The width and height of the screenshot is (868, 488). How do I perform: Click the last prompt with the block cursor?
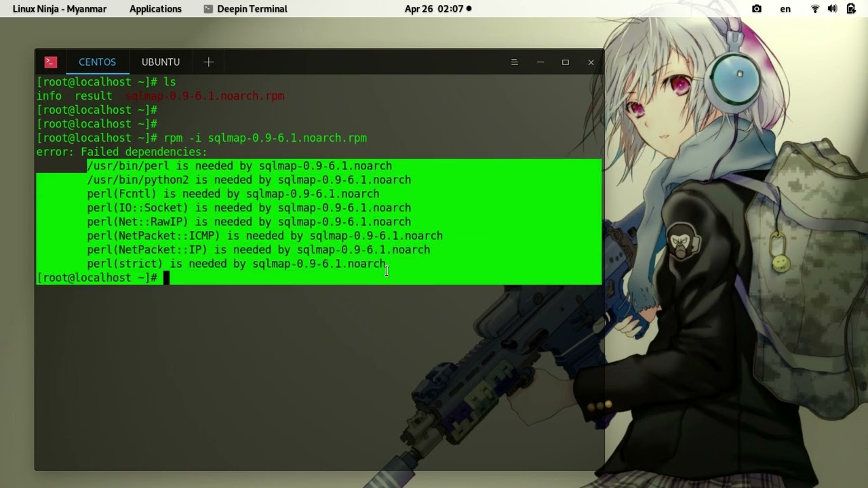103,278
